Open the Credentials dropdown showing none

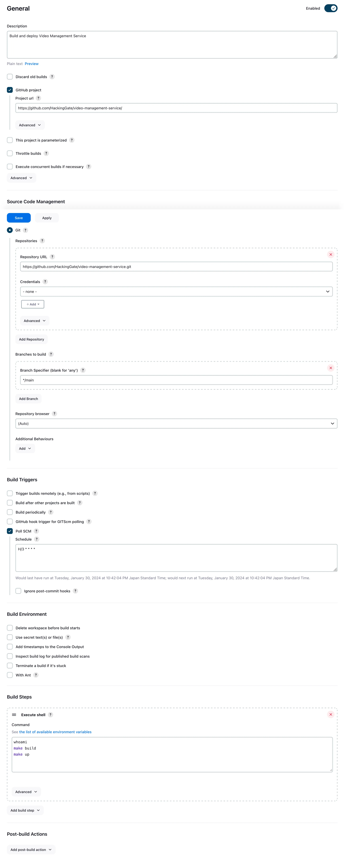(176, 291)
